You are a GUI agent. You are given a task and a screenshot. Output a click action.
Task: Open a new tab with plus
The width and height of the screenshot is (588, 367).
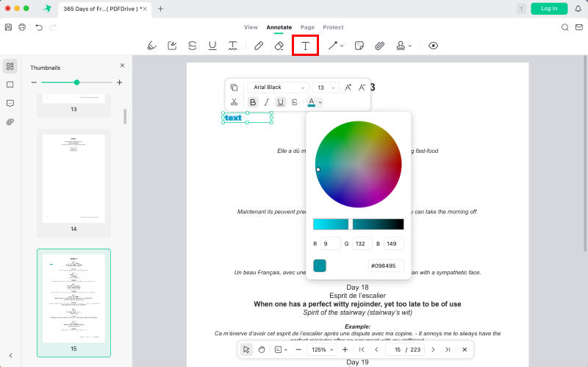pos(160,9)
